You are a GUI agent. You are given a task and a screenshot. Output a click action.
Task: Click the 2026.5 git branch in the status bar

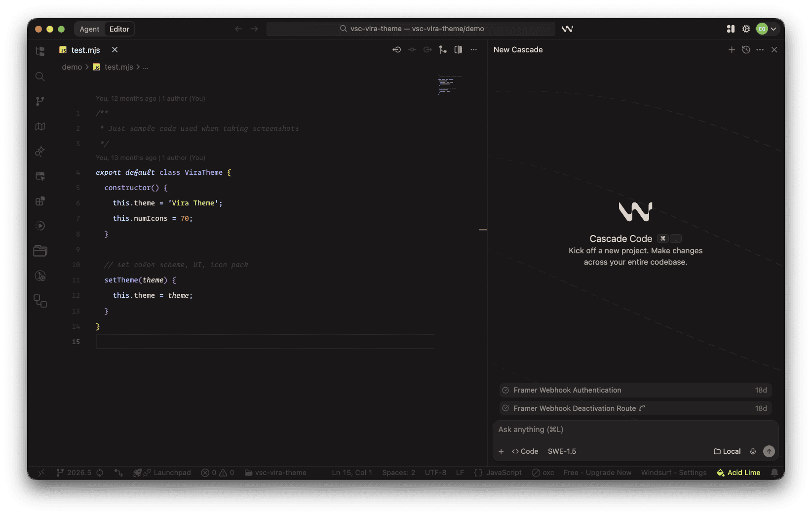74,473
